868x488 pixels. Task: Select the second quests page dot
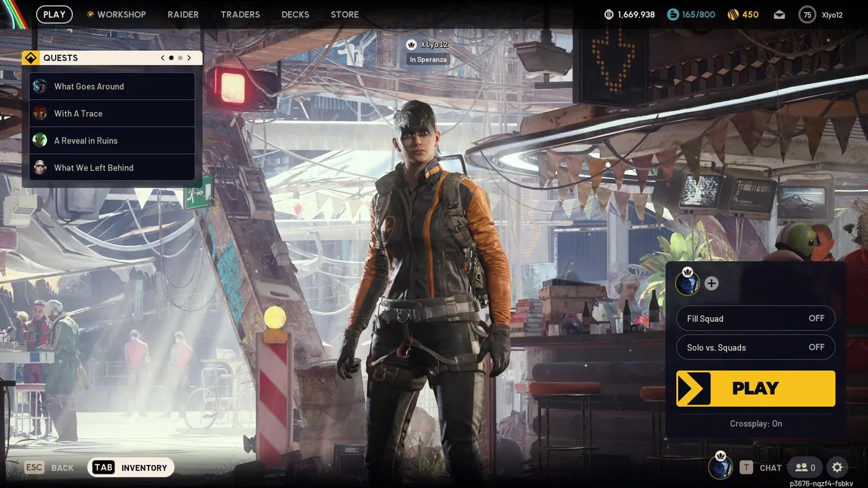pos(180,58)
